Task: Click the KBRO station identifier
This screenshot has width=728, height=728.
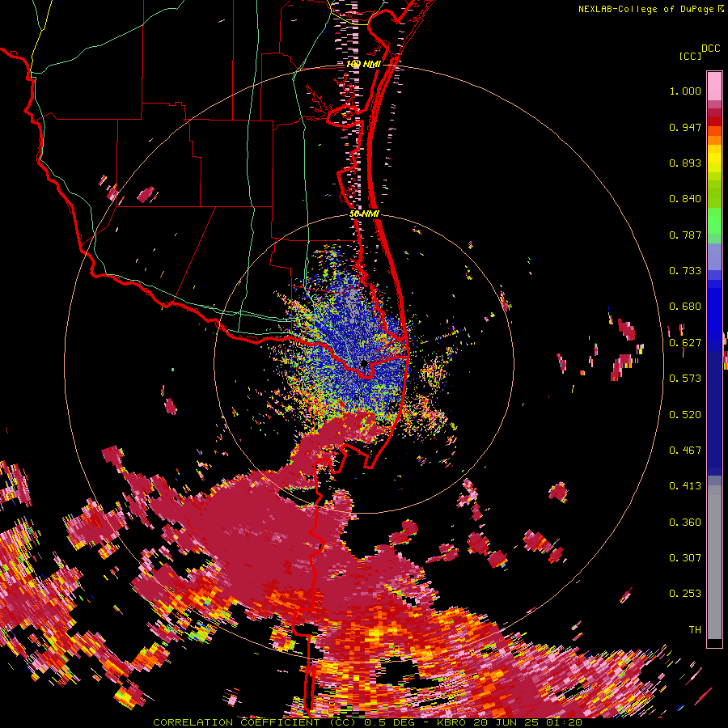Action: tap(451, 722)
